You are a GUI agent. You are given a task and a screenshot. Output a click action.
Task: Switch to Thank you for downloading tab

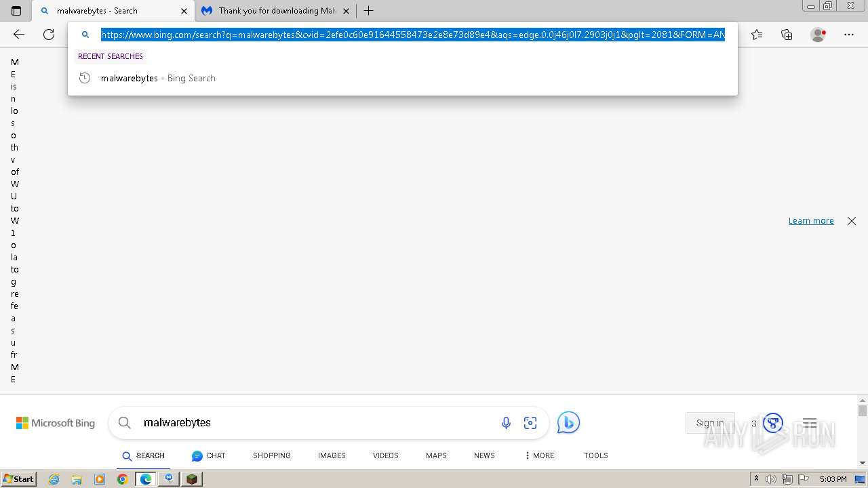275,11
